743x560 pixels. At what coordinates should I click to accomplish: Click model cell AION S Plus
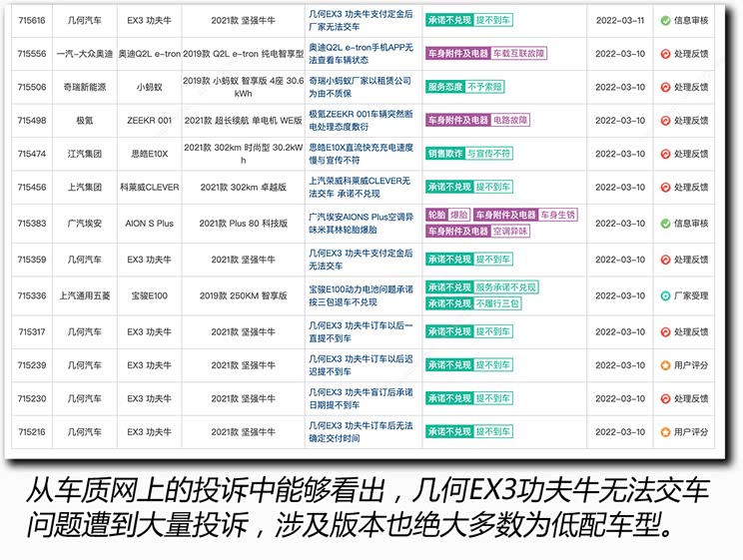tap(149, 224)
